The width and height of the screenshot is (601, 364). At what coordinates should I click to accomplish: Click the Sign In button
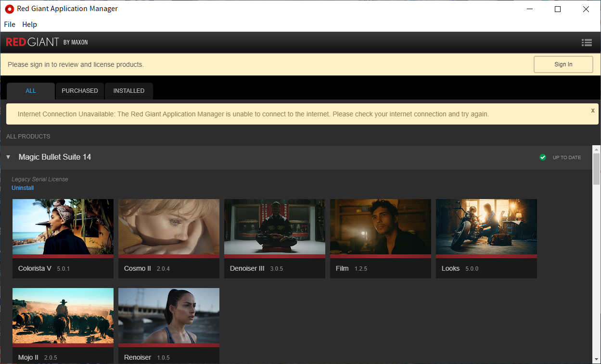[x=563, y=64]
